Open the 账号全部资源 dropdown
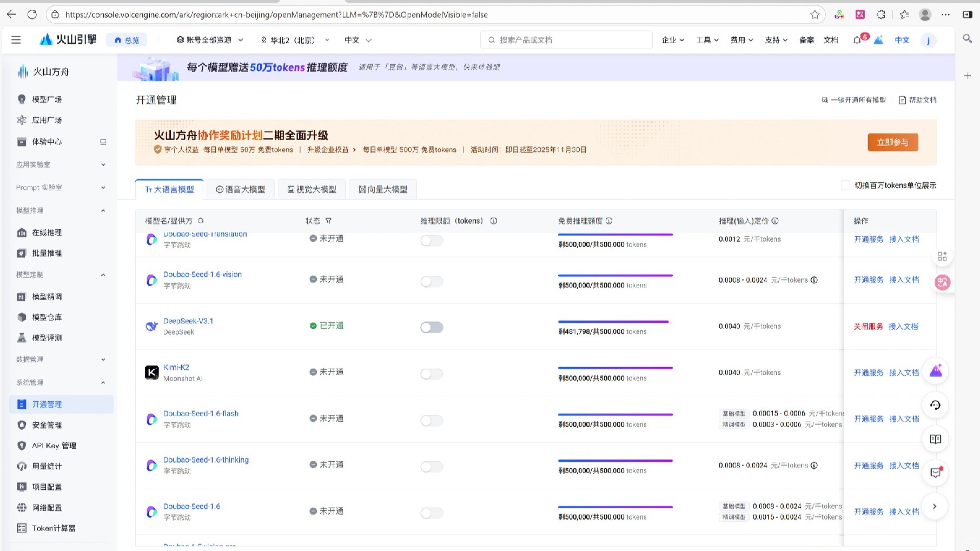 point(210,40)
